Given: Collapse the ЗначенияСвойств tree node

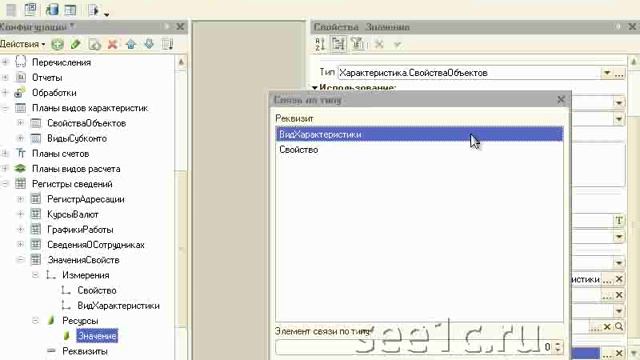Looking at the screenshot, I should click(x=20, y=260).
